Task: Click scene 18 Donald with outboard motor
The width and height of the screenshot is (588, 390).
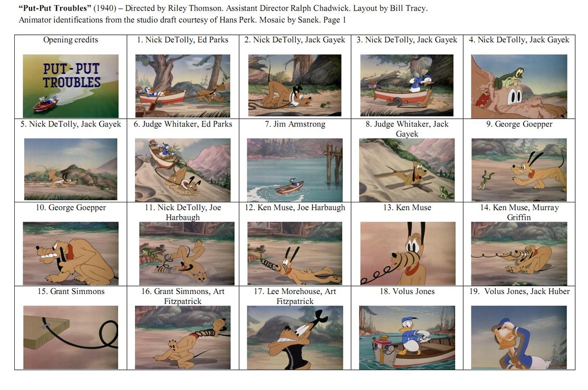Action: point(407,337)
